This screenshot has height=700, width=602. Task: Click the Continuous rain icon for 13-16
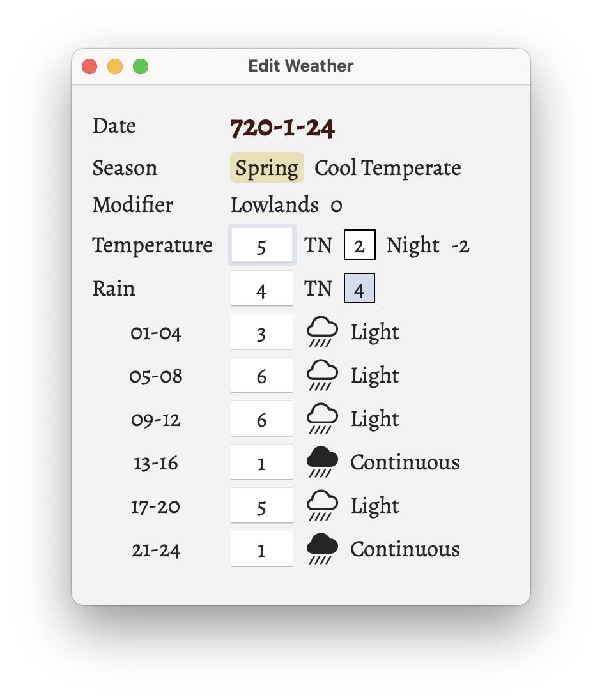pyautogui.click(x=321, y=462)
